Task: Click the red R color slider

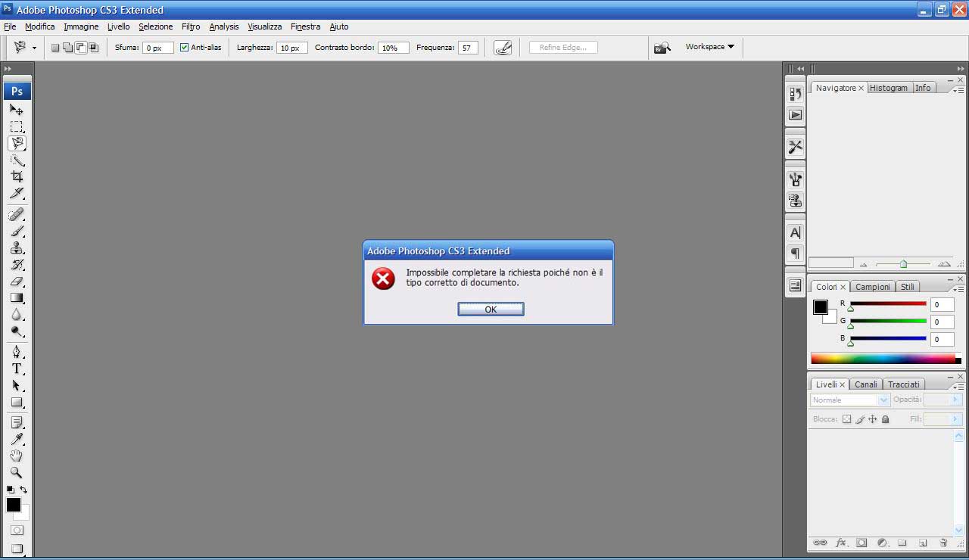Action: click(x=888, y=304)
